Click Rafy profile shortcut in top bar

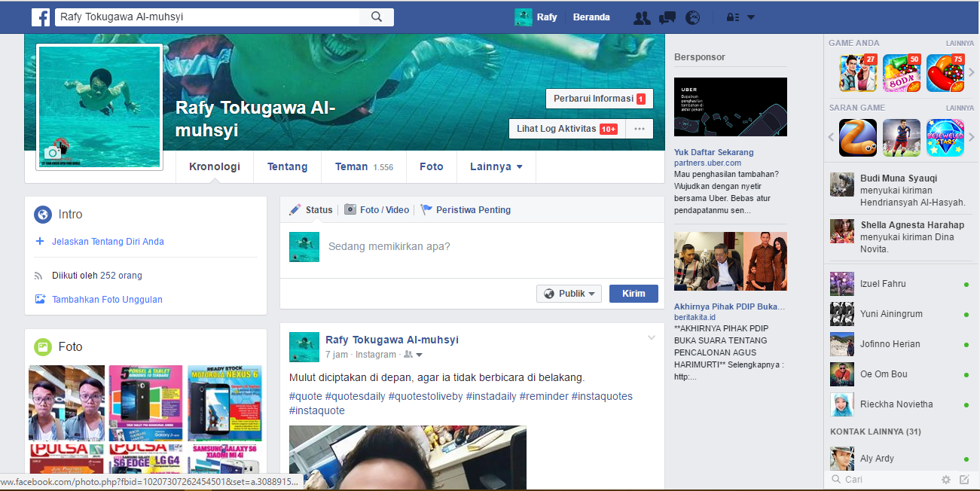coord(536,17)
